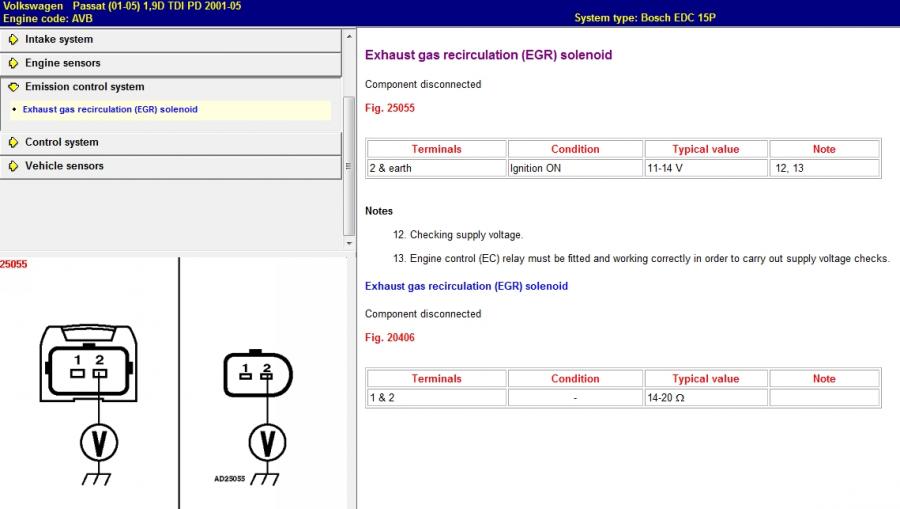Open the Vehicle sensors section

64,166
